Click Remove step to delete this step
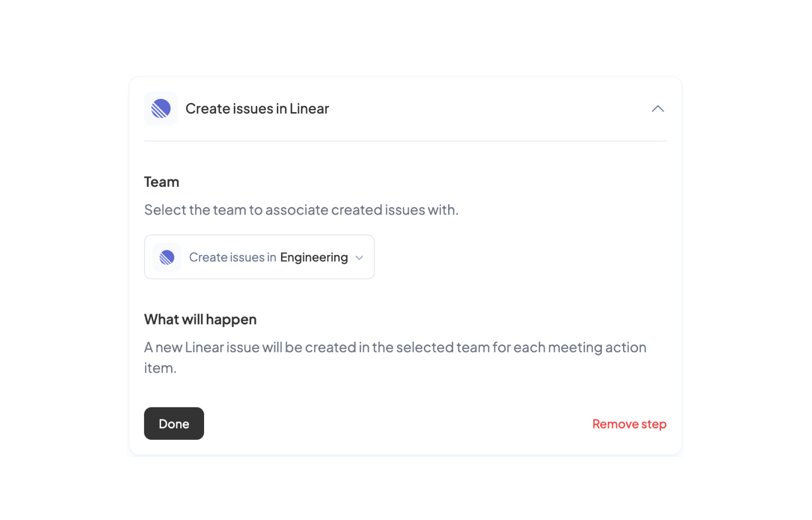 629,424
